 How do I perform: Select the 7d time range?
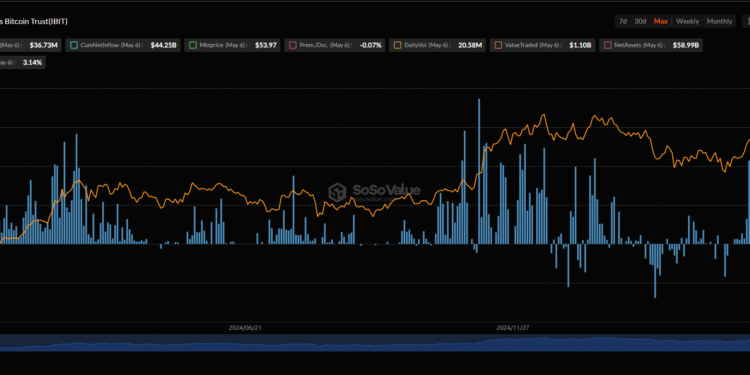[623, 21]
